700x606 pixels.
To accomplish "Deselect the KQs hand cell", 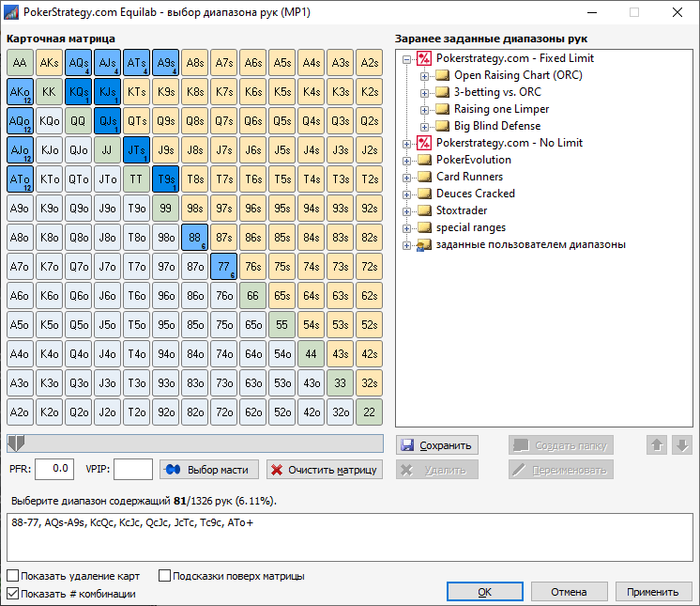I will pyautogui.click(x=78, y=92).
